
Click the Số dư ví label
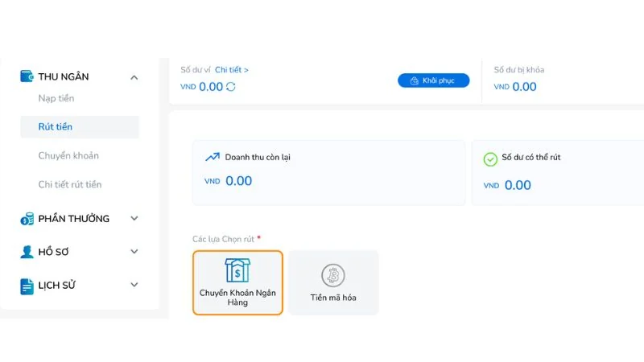click(196, 70)
